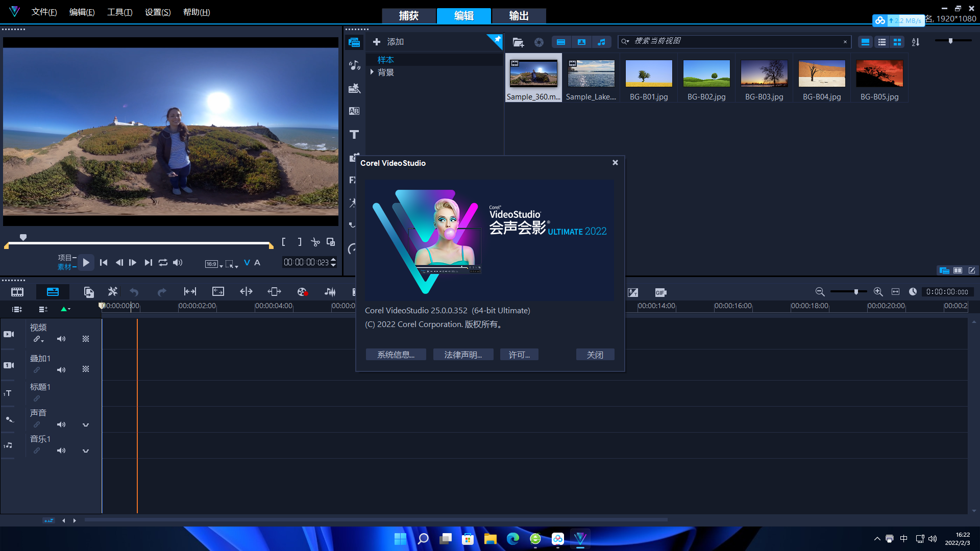Open the search options dropdown arrow
980x551 pixels.
[x=625, y=41]
